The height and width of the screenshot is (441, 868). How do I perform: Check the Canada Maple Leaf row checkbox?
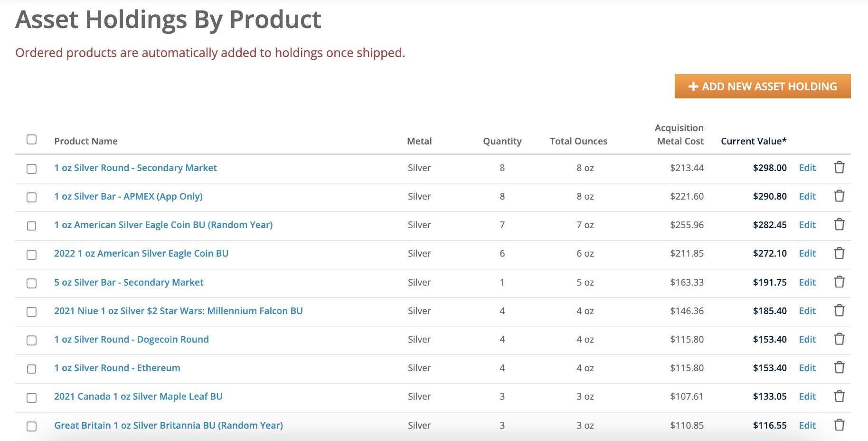[x=31, y=398]
